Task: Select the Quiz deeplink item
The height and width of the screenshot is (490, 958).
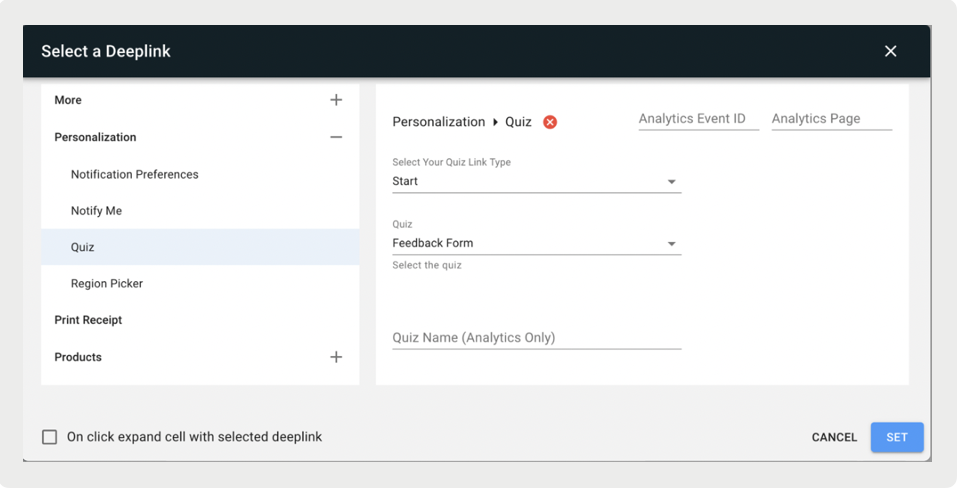Action: tap(200, 247)
